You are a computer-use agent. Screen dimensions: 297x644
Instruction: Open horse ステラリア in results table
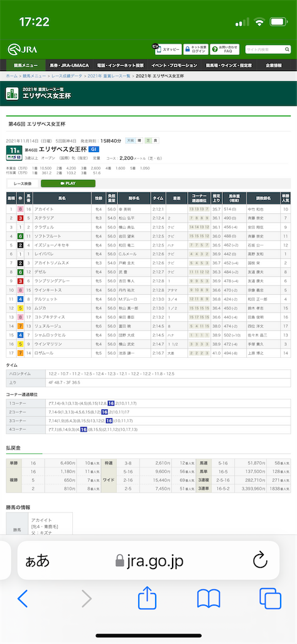click(43, 218)
